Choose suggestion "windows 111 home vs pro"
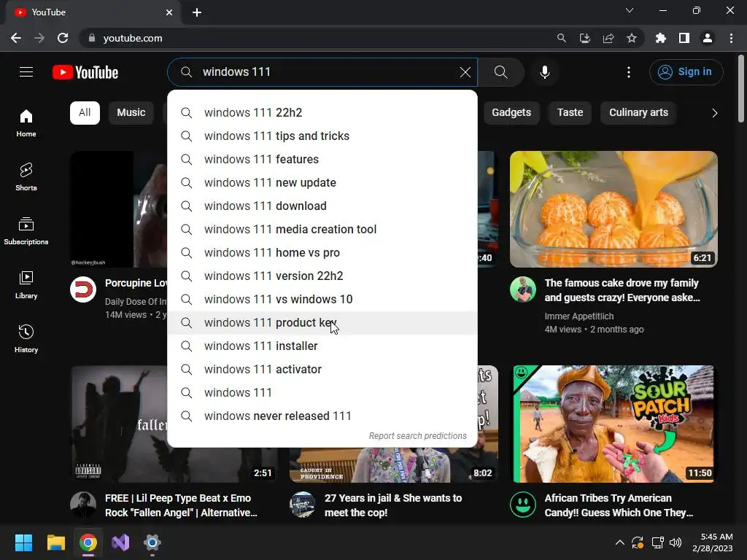The width and height of the screenshot is (747, 560). [322, 253]
